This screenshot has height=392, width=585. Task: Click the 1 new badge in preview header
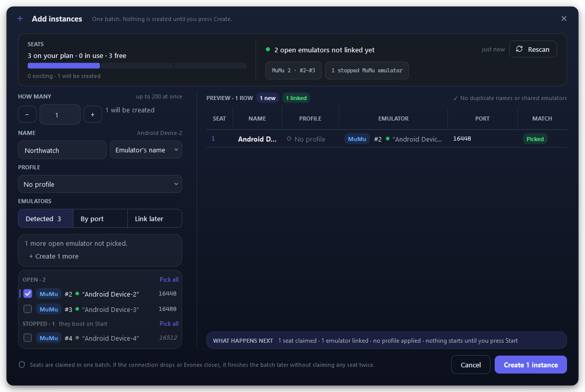click(x=267, y=98)
